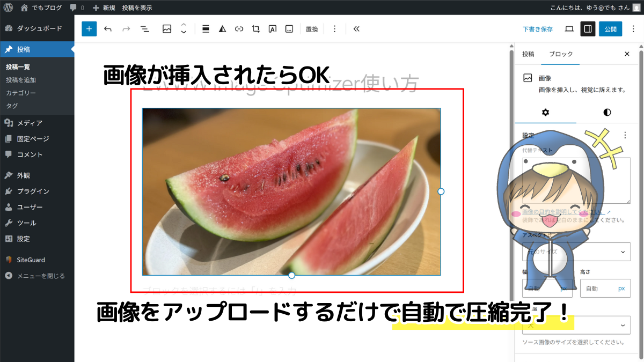Undo the last change

click(108, 29)
